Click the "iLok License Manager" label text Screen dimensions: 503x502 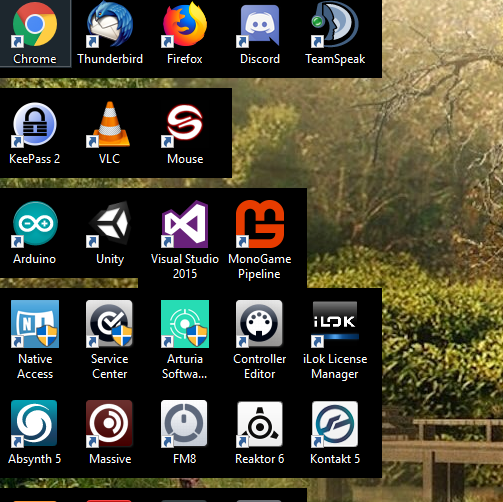[x=335, y=366]
